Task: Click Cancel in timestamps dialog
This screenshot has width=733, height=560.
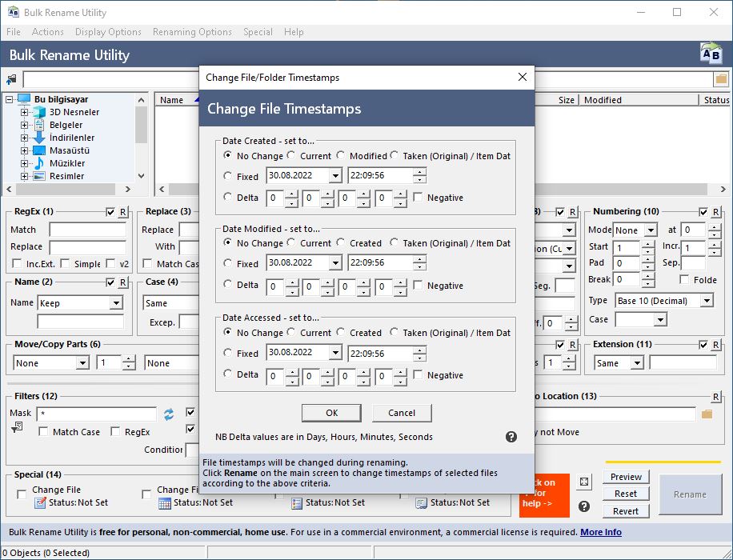Action: pos(402,413)
